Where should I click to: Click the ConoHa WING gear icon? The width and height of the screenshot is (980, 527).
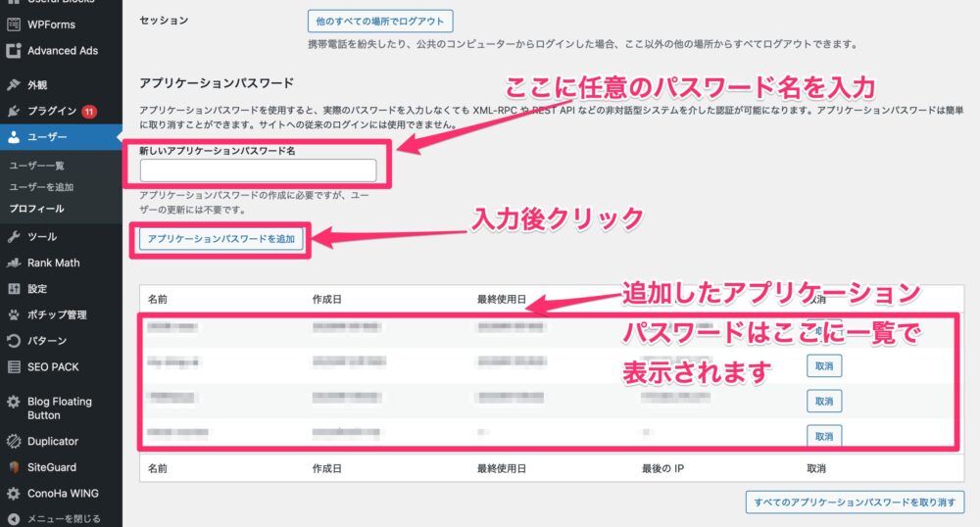pos(14,494)
